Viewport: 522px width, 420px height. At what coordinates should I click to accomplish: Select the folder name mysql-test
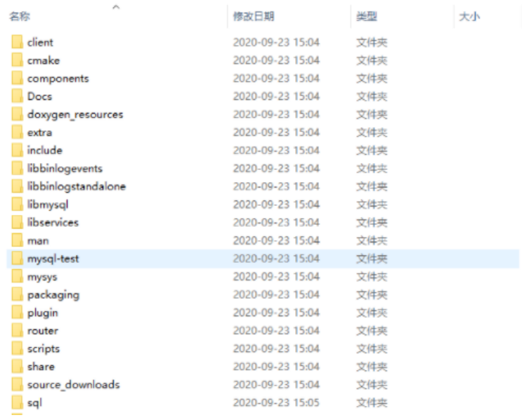point(53,258)
